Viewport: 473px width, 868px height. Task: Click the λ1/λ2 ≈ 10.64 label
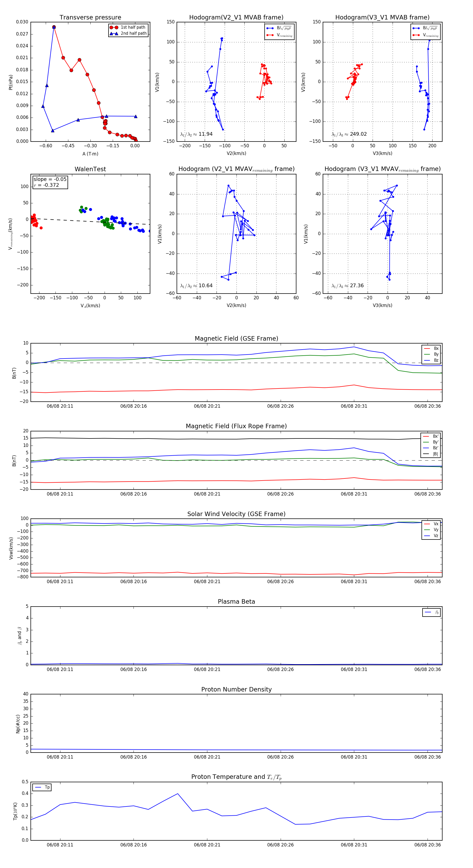(x=196, y=286)
